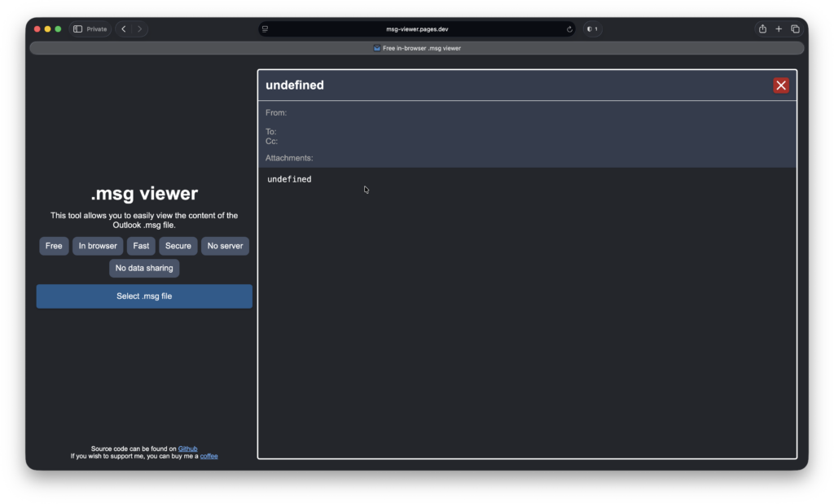
Task: Reload the page using the refresh icon
Action: 569,29
